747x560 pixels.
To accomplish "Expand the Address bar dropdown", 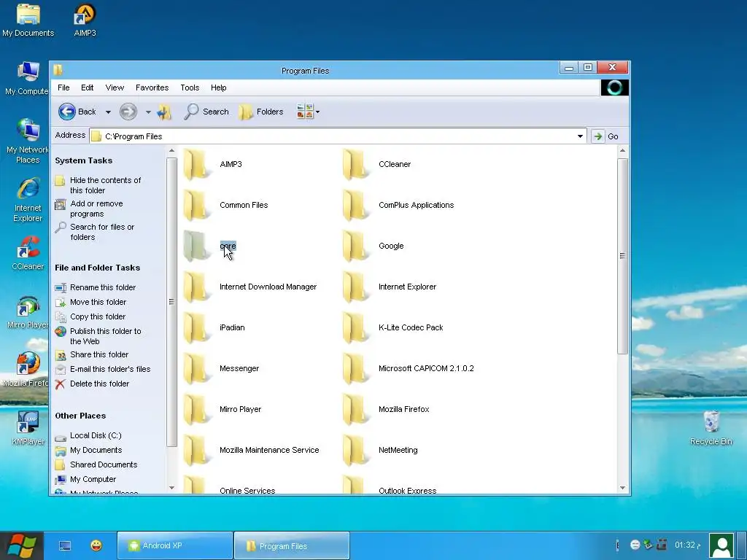I will pyautogui.click(x=580, y=136).
